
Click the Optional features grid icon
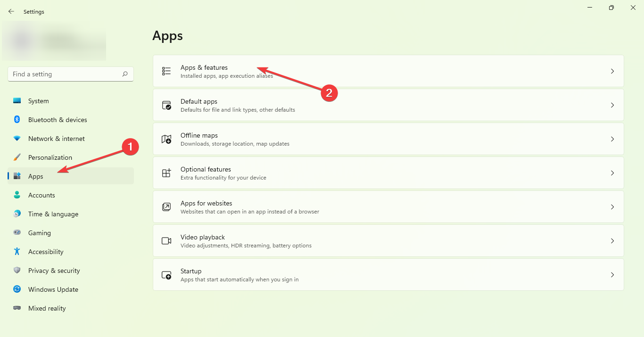166,173
